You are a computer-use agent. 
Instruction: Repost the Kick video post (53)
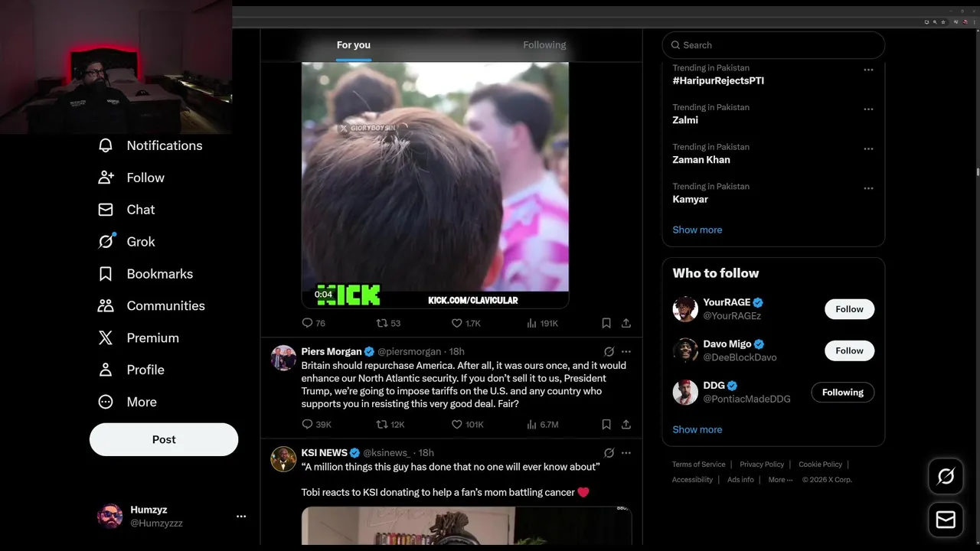[x=388, y=323]
